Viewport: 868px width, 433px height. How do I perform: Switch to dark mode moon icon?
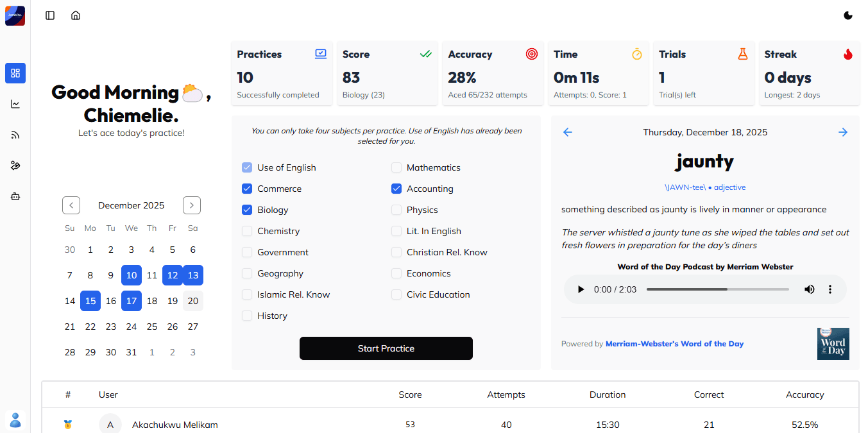pyautogui.click(x=848, y=15)
